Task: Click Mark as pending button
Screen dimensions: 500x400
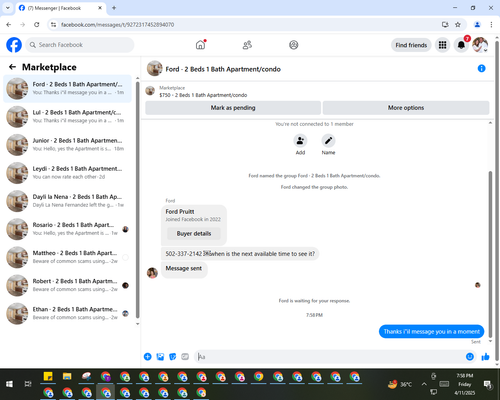Action: click(233, 108)
